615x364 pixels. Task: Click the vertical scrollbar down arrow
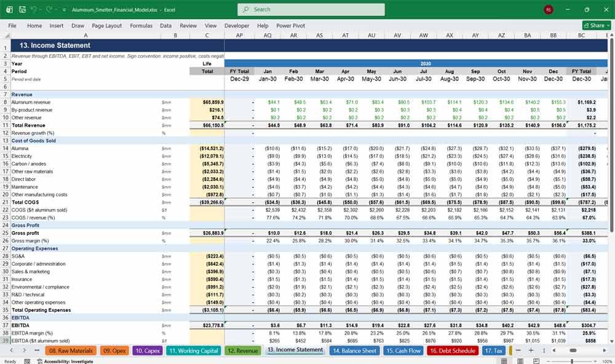(x=611, y=342)
